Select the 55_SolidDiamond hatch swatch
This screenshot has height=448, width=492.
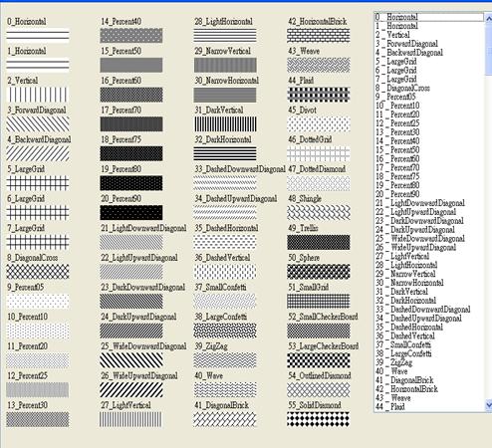319,419
